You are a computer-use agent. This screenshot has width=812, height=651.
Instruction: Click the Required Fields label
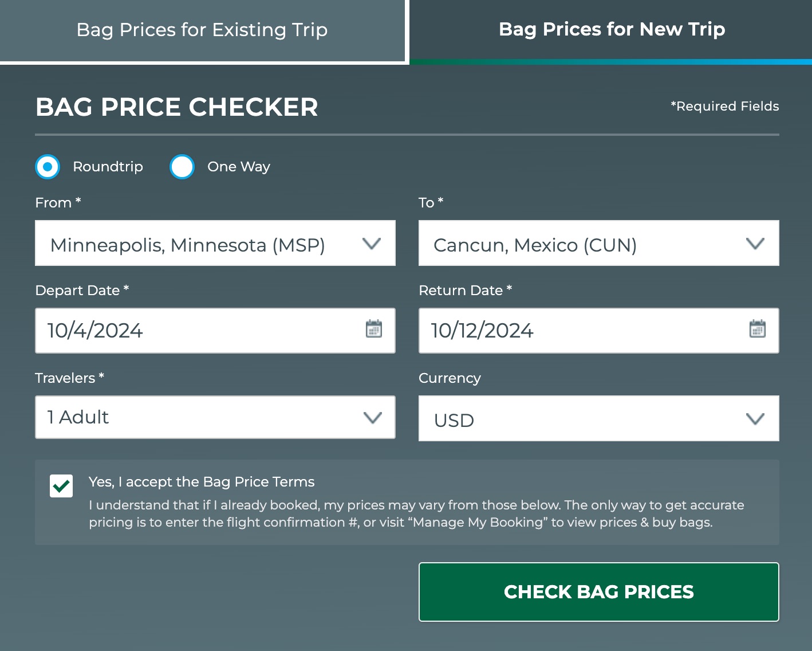724,106
